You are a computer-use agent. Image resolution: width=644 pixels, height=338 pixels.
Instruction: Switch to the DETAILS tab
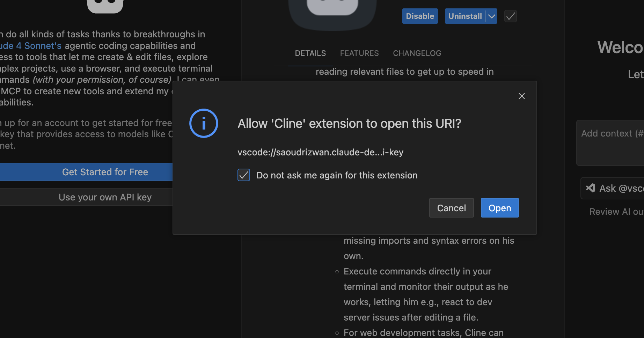(x=310, y=53)
